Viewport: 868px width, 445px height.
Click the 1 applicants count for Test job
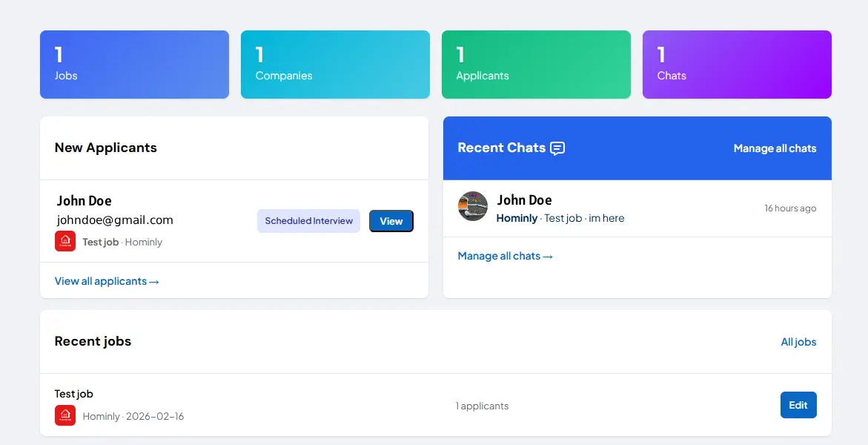coord(482,406)
